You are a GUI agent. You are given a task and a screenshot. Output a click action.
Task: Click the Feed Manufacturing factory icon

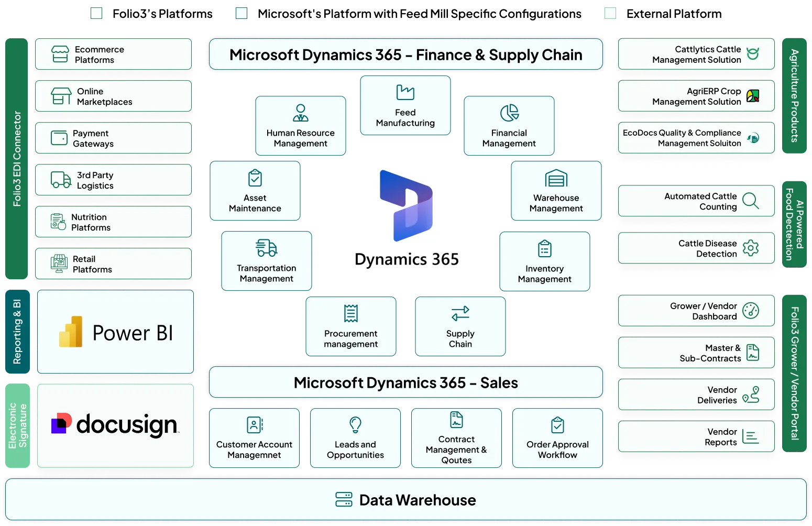pos(405,92)
